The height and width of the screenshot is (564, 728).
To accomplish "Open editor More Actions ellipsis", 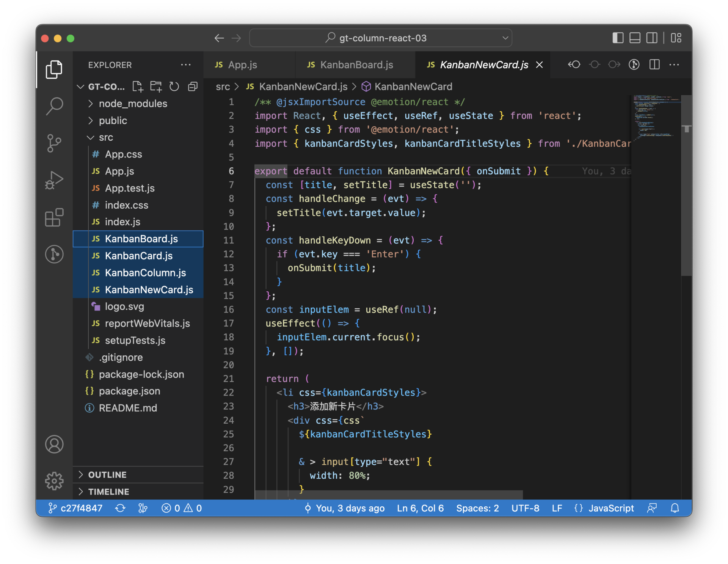I will (674, 64).
